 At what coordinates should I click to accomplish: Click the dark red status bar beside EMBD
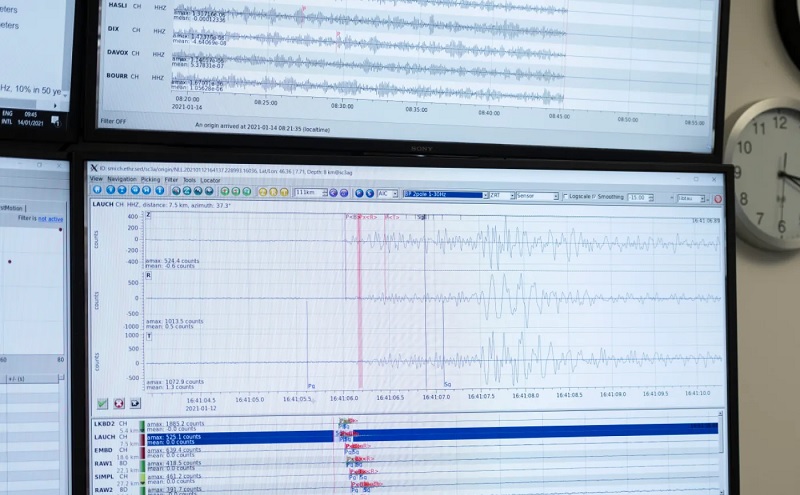[142, 453]
